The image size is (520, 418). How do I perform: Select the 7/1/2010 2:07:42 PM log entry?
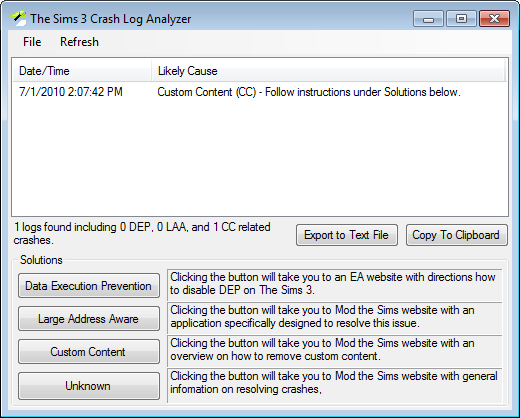(260, 92)
